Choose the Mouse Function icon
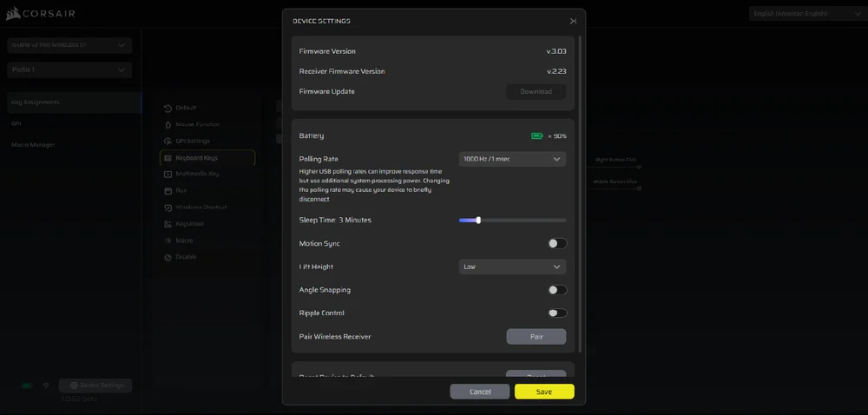The height and width of the screenshot is (415, 868). coord(168,125)
